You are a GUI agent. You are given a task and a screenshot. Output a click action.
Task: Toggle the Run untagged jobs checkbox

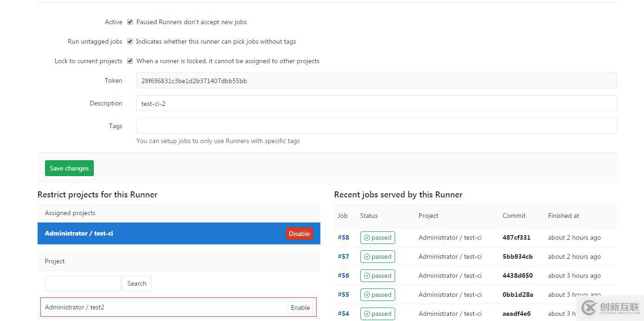click(x=130, y=41)
